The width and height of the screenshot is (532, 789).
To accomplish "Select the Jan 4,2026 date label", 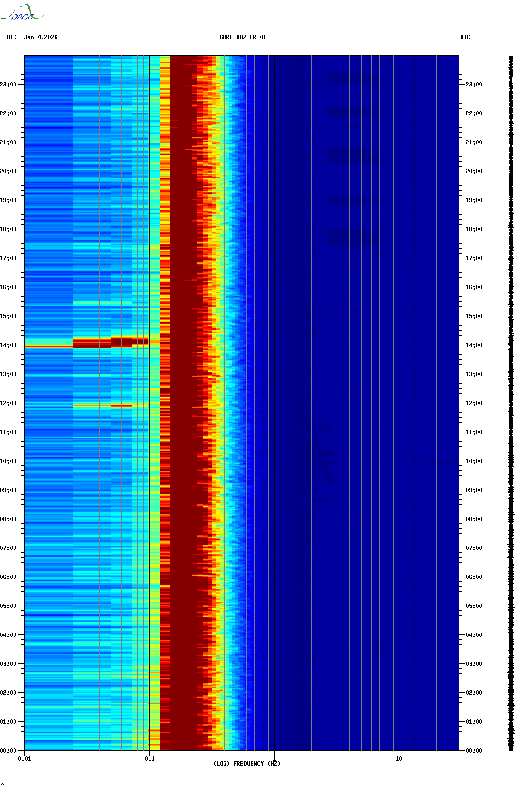I will (x=41, y=37).
